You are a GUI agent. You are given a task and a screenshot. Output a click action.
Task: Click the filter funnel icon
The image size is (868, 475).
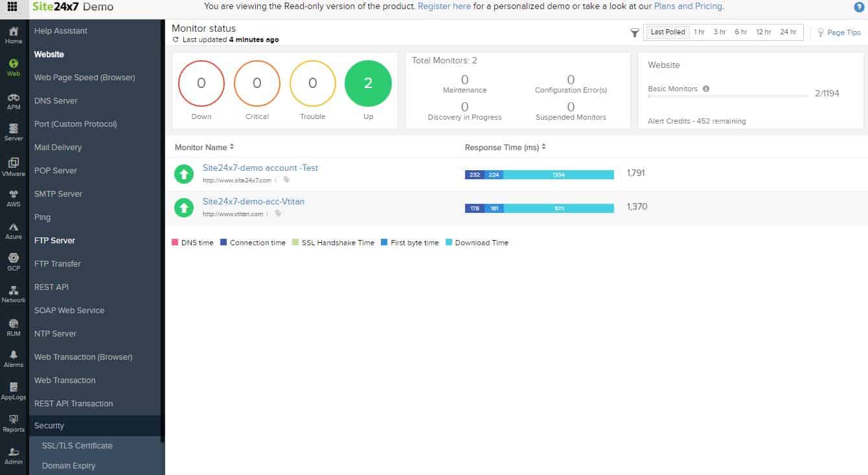(x=635, y=32)
